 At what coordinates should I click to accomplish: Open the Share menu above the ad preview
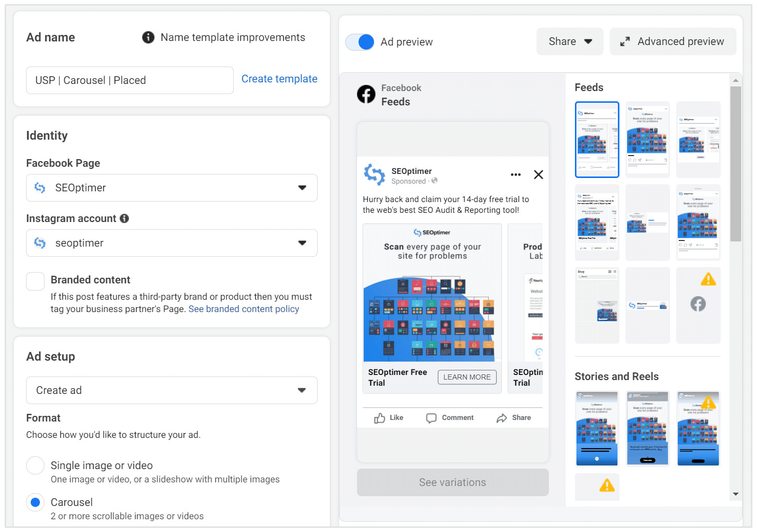coord(569,41)
